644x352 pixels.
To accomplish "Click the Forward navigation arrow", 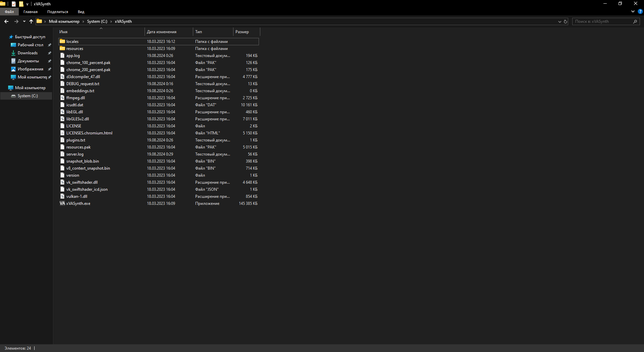I will click(x=16, y=21).
